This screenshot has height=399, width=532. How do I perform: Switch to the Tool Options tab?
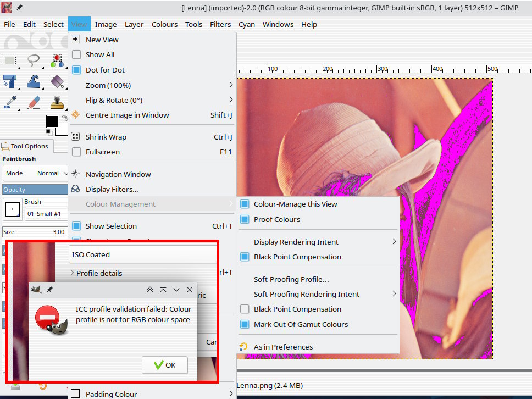pos(27,146)
